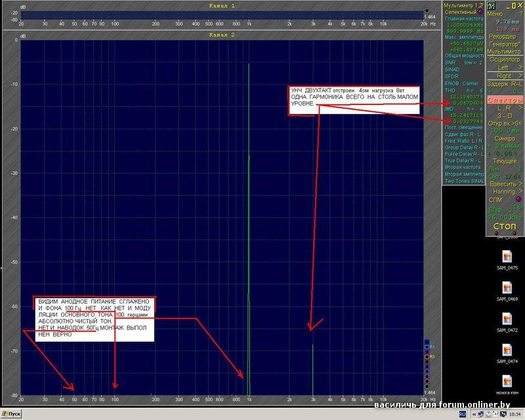525x420 pixels.
Task: Open the SAM_0469 desktop file
Action: click(x=507, y=289)
